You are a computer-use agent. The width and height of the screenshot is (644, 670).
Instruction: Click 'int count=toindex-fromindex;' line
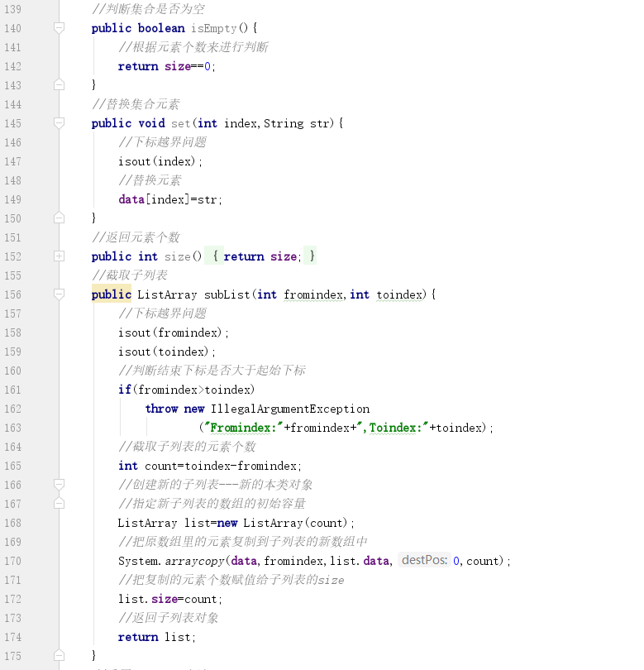click(x=210, y=466)
